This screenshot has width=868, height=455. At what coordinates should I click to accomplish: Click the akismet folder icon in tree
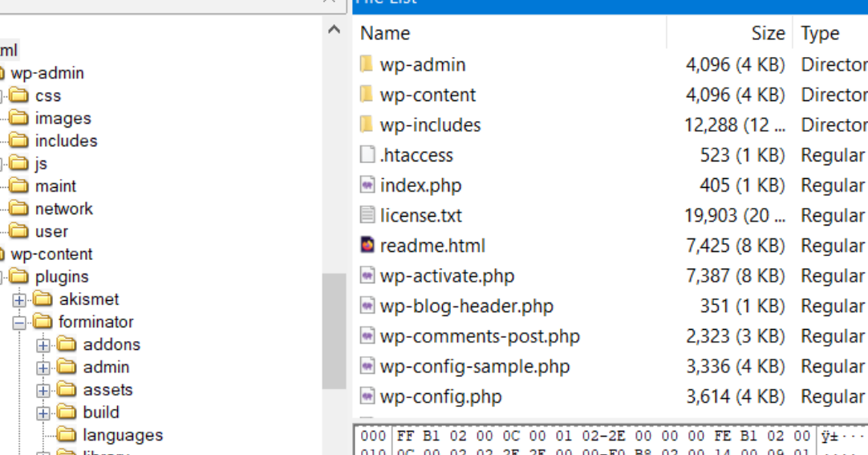(x=43, y=299)
